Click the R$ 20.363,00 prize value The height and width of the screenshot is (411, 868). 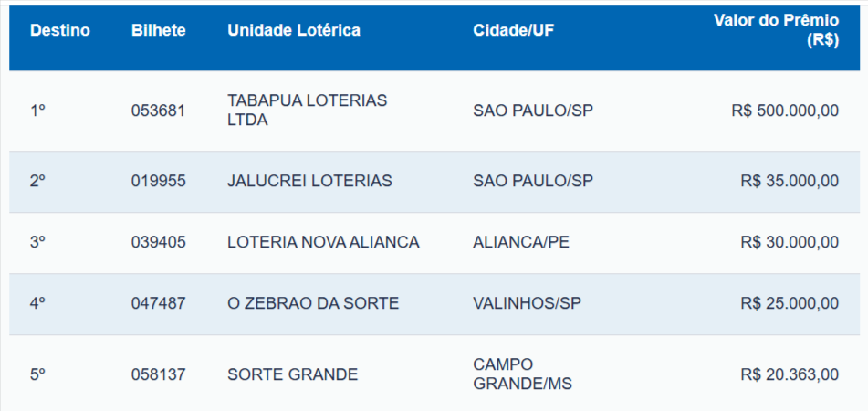tap(790, 374)
